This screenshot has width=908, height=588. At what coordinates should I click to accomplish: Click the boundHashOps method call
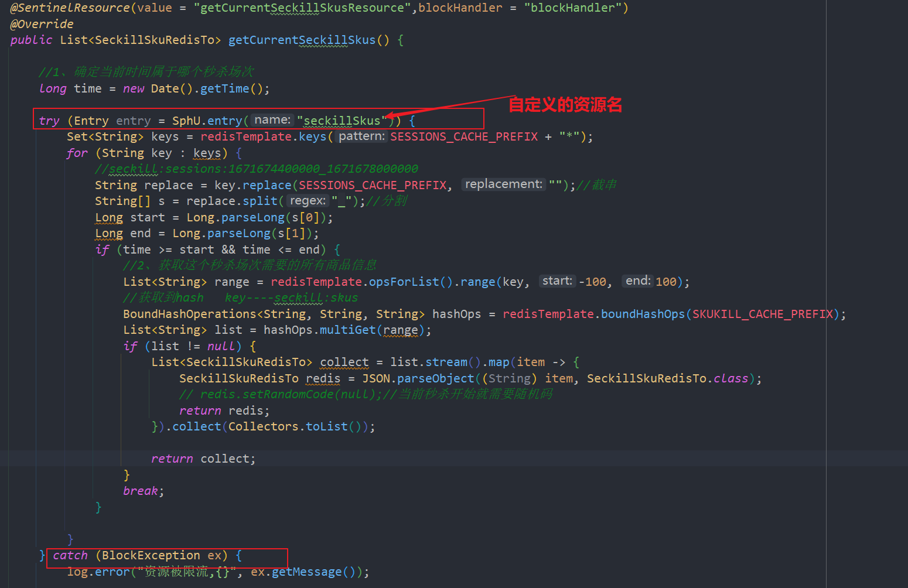pyautogui.click(x=643, y=314)
